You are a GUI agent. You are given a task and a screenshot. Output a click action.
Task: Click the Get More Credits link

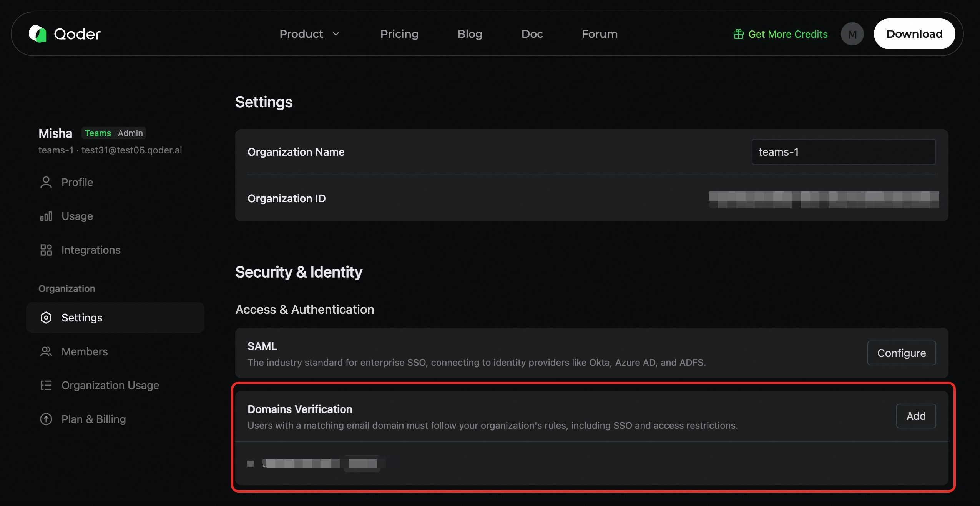(788, 34)
